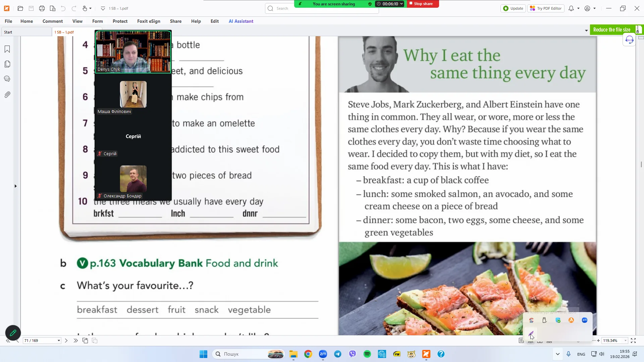The height and width of the screenshot is (362, 644).
Task: Open the page number dropdown
Action: click(59, 341)
